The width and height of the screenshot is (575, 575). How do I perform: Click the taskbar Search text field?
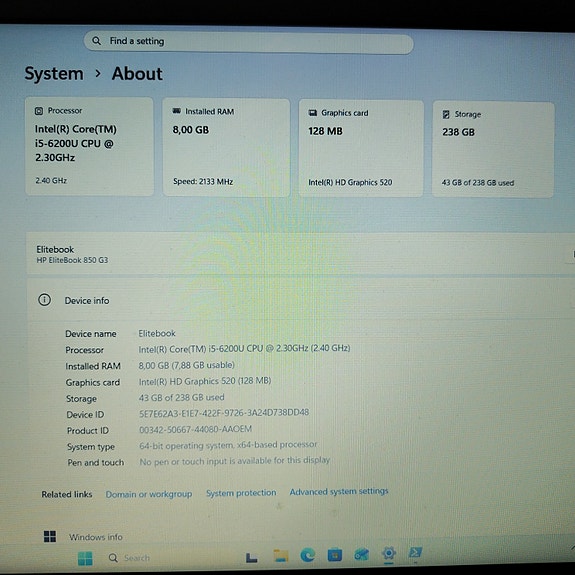click(137, 558)
